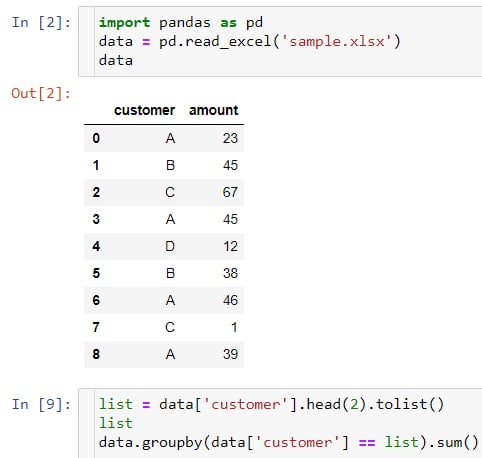Click the 'import' keyword in cell 2
This screenshot has height=458, width=482.
point(125,23)
